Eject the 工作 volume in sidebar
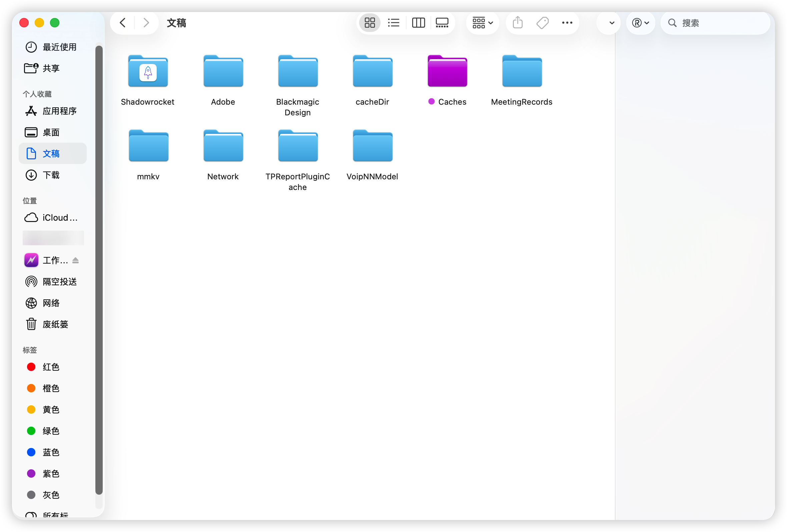The image size is (787, 532). tap(75, 260)
